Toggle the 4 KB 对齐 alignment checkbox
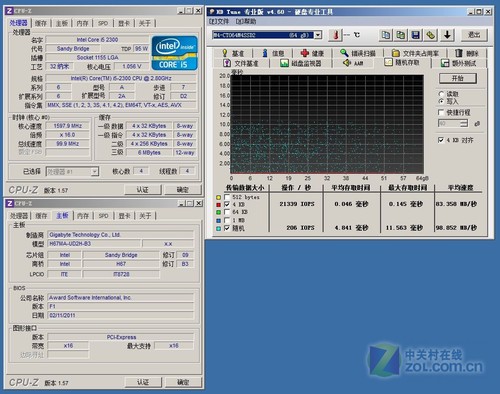 point(441,140)
